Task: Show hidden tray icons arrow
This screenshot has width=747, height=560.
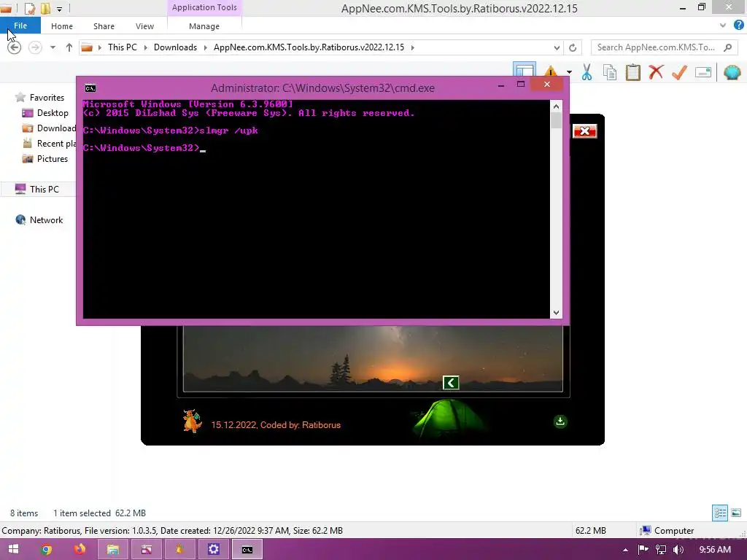Action: [625, 550]
